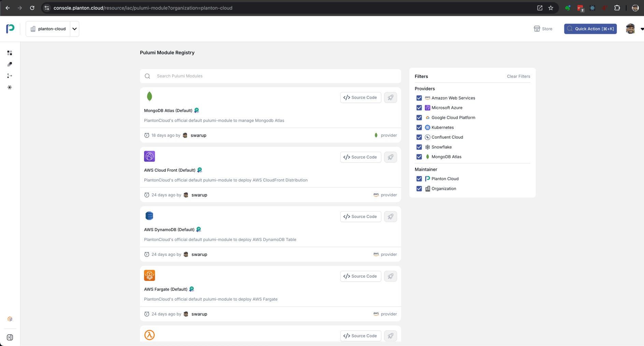This screenshot has width=644, height=346.
Task: Open the red numbered browser extension icon
Action: [x=580, y=8]
